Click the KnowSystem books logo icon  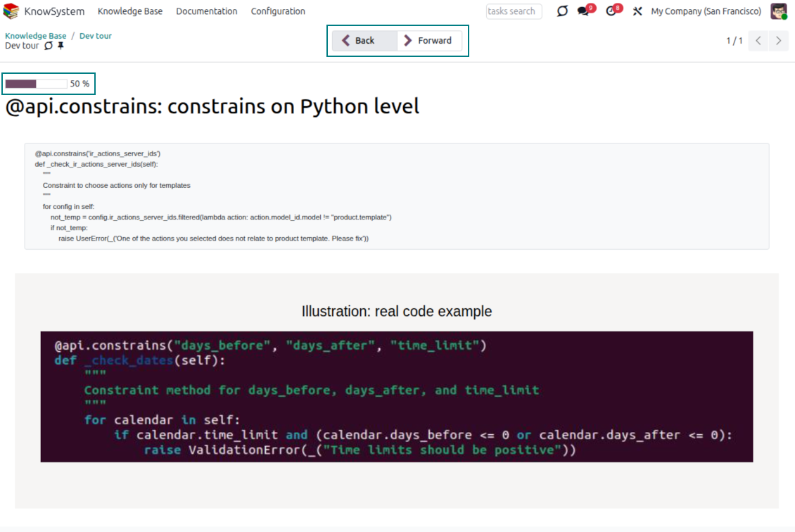coord(11,11)
